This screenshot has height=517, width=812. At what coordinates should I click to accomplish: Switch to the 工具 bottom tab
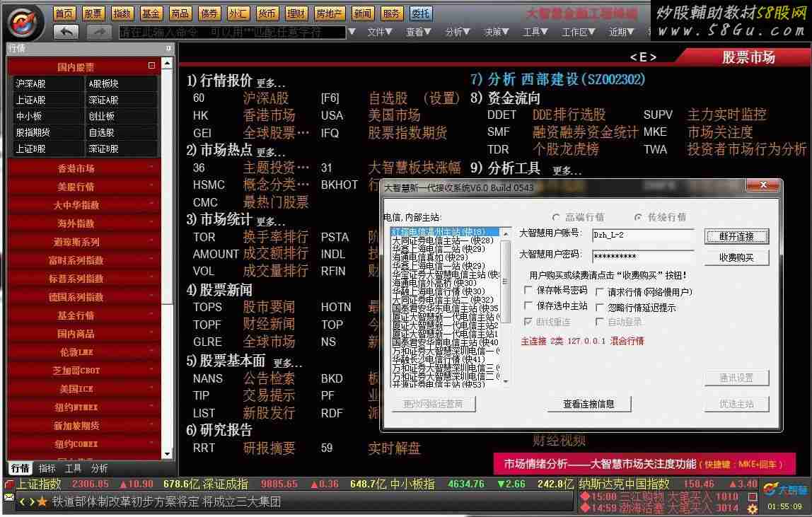tap(73, 469)
